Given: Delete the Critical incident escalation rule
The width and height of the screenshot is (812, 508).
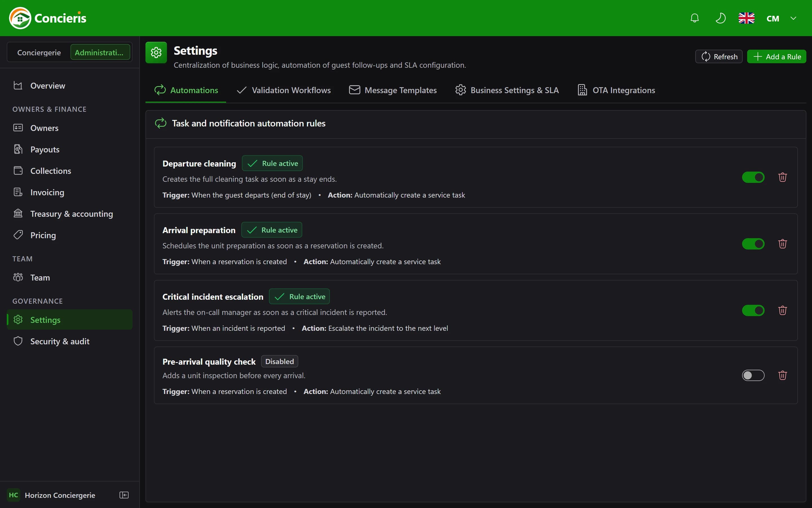Looking at the screenshot, I should (x=782, y=310).
